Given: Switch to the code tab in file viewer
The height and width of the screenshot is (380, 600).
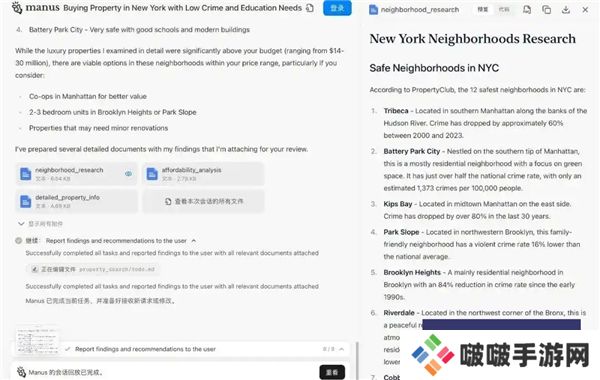Looking at the screenshot, I should click(x=504, y=10).
